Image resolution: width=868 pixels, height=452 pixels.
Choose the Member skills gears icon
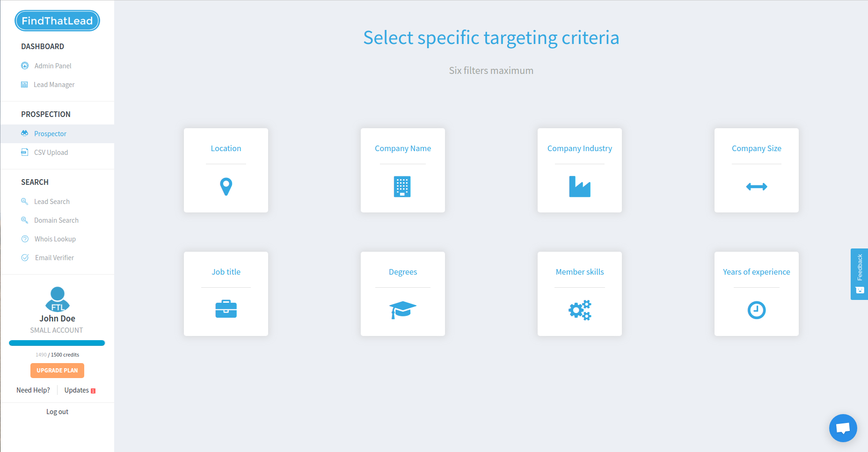(x=579, y=310)
